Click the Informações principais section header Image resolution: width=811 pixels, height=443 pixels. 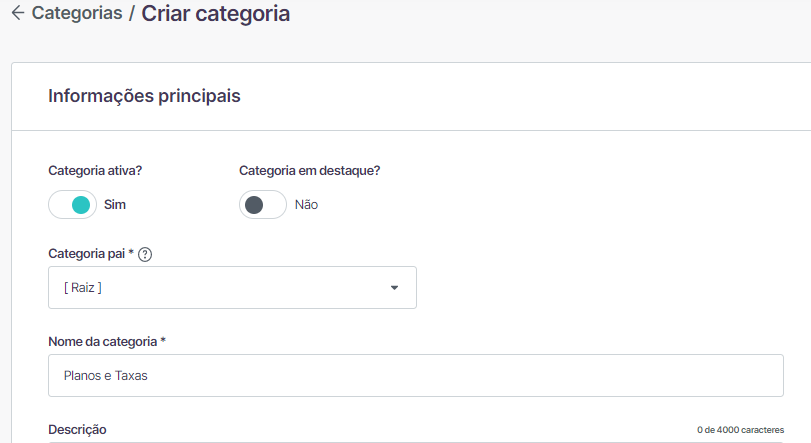[144, 96]
